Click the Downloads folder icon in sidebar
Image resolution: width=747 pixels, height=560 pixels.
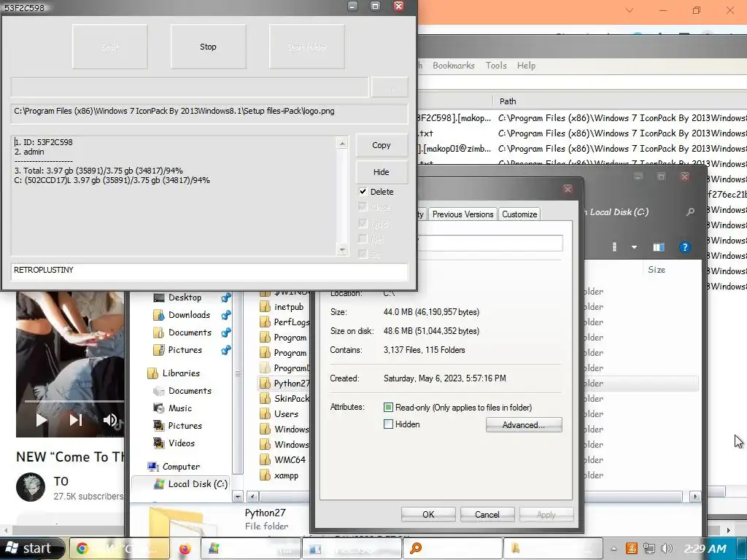(158, 315)
